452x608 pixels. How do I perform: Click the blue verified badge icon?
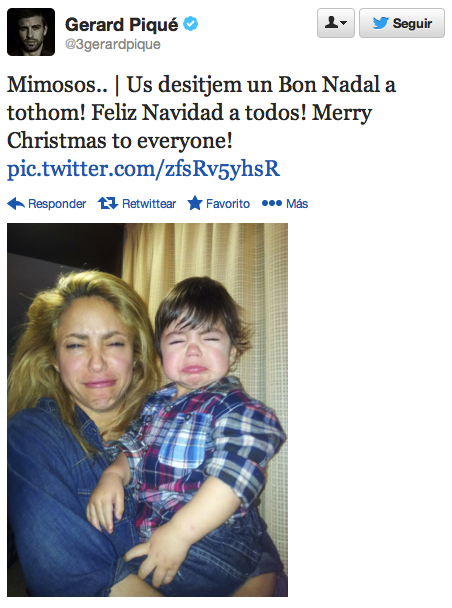pyautogui.click(x=190, y=24)
